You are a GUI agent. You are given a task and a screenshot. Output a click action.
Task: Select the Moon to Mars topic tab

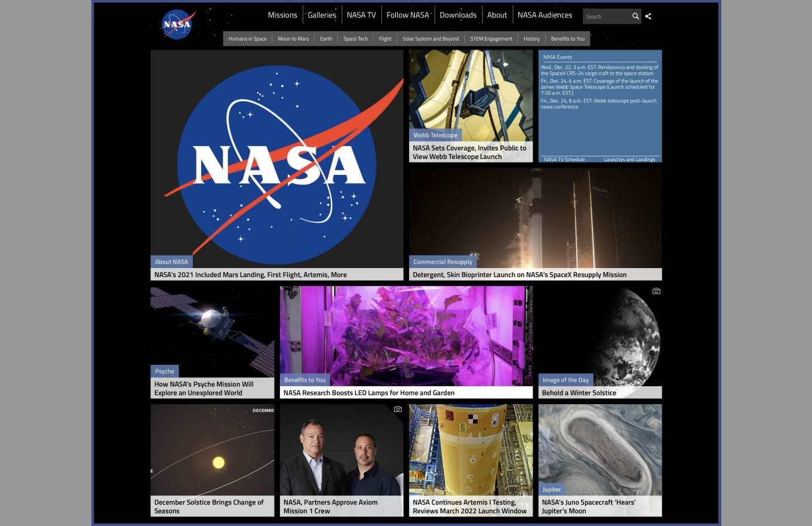pyautogui.click(x=293, y=39)
